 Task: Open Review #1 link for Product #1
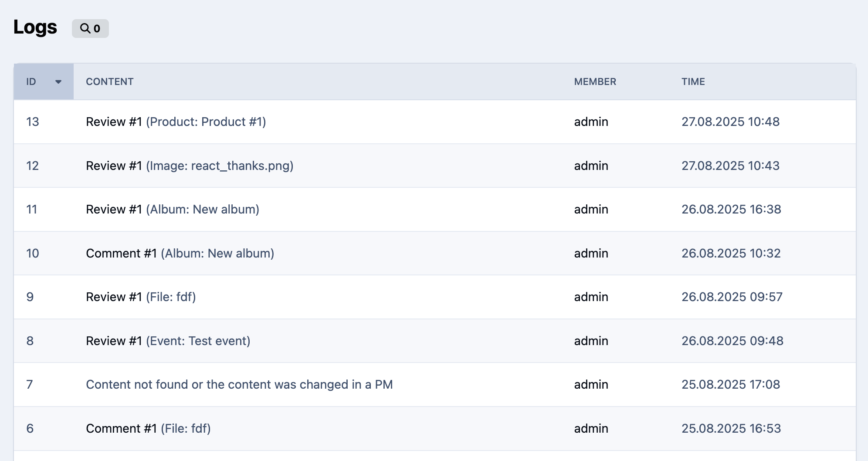pos(114,122)
